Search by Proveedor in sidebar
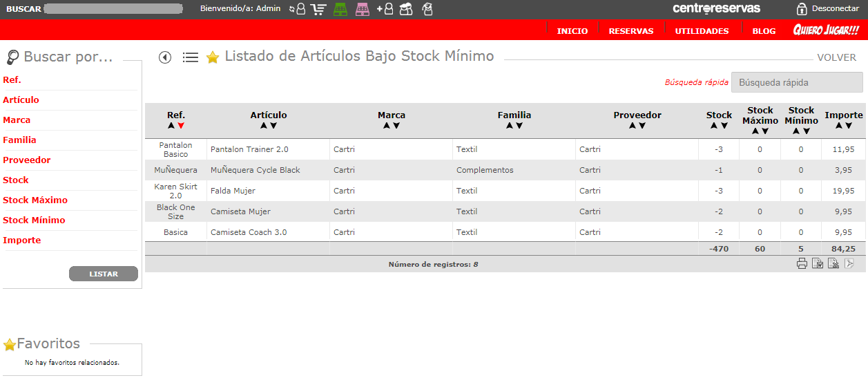Viewport: 868px width, 387px height. coord(26,160)
